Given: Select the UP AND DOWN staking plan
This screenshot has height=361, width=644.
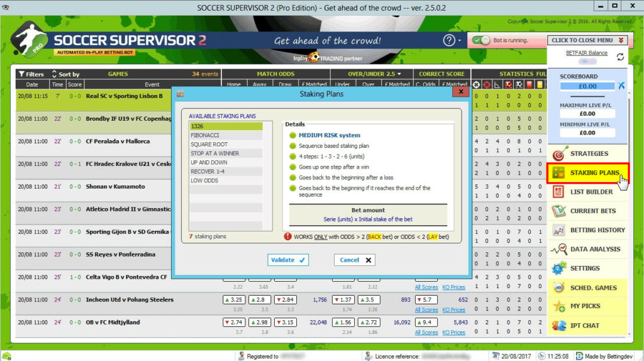Looking at the screenshot, I should (x=226, y=162).
